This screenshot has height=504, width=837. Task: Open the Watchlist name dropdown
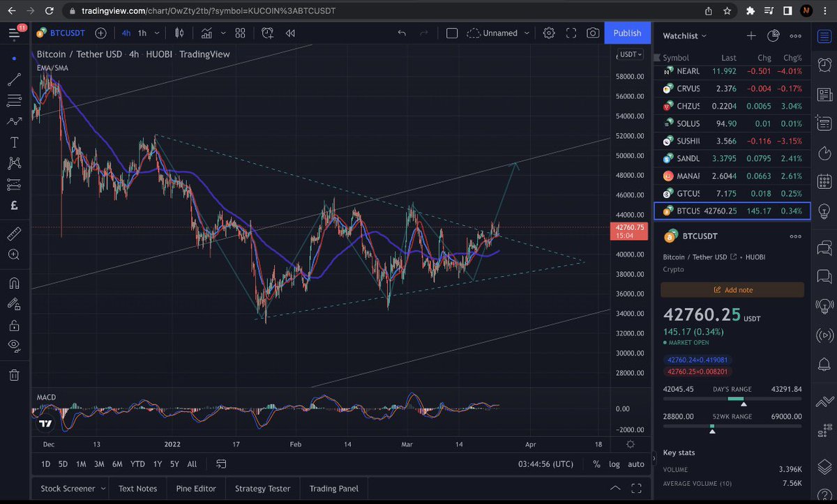tap(685, 36)
